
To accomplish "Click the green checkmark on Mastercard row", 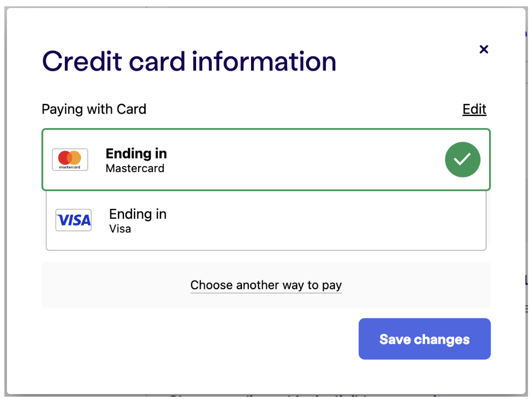I will coord(463,159).
